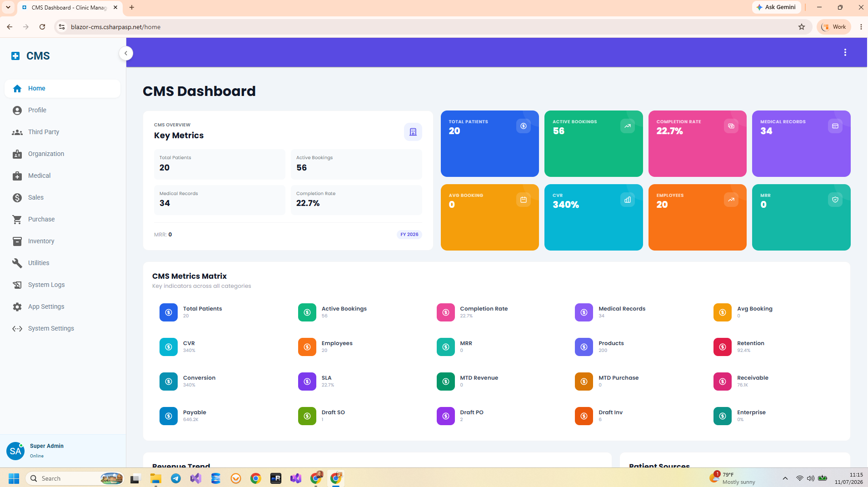Click the Purchase cart icon

[x=17, y=219]
